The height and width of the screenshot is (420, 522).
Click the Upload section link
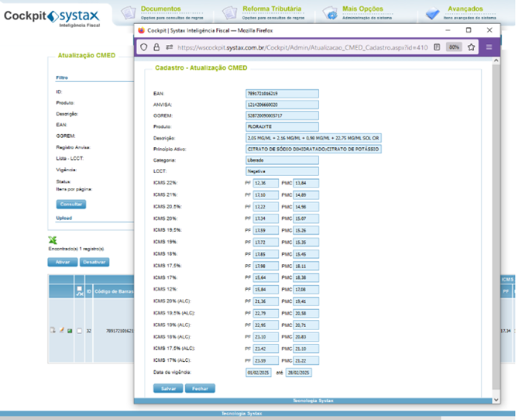point(64,219)
